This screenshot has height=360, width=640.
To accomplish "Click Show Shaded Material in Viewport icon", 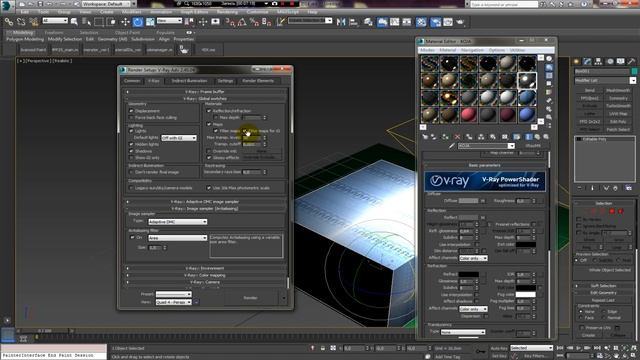I will point(516,137).
